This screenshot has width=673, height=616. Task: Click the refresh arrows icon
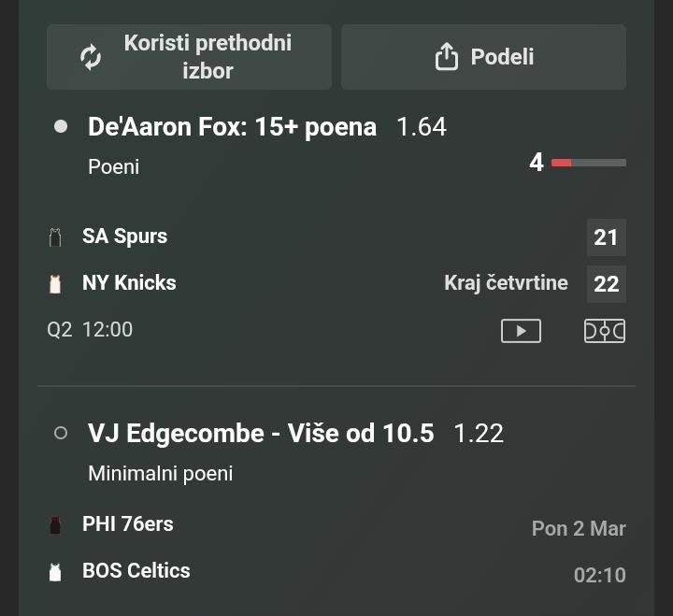pos(91,57)
